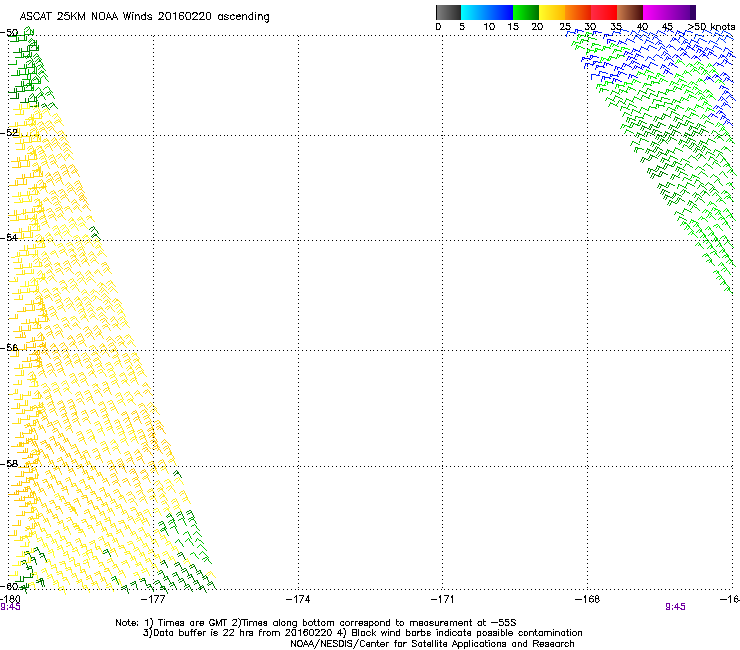This screenshot has width=740, height=650.
Task: Click the 'Data buffer is 22 hrs' note line
Action: tap(362, 633)
